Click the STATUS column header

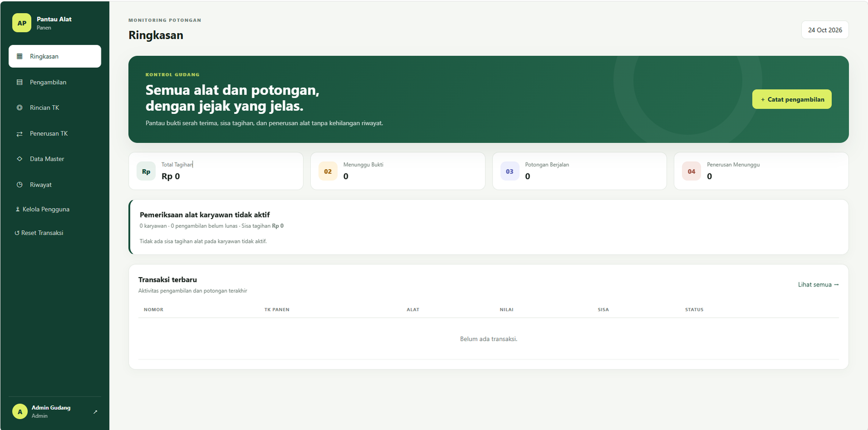pos(694,310)
